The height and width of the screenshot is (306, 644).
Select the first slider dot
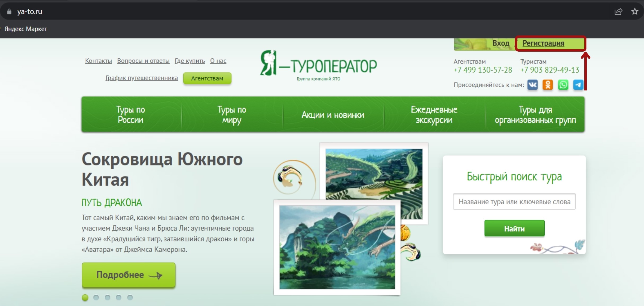tap(85, 298)
